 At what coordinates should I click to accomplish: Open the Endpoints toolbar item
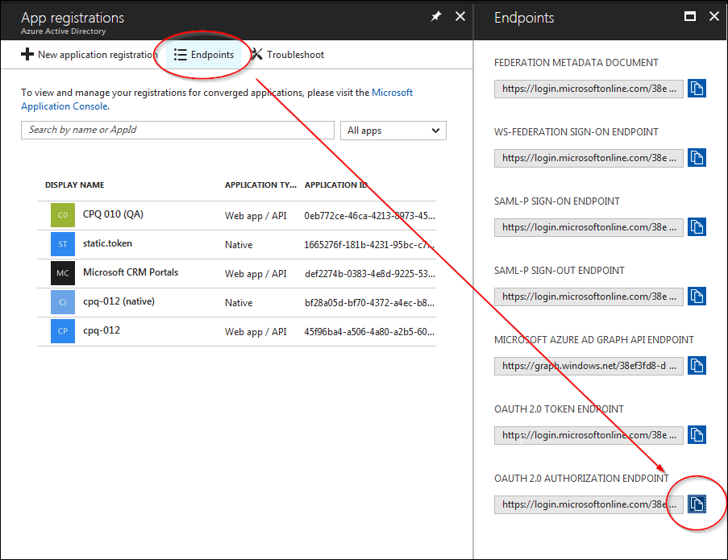(x=204, y=55)
